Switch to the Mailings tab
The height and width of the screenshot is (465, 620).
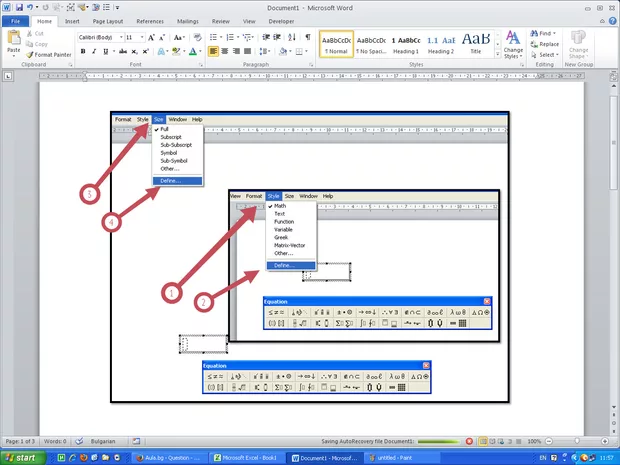tap(188, 21)
